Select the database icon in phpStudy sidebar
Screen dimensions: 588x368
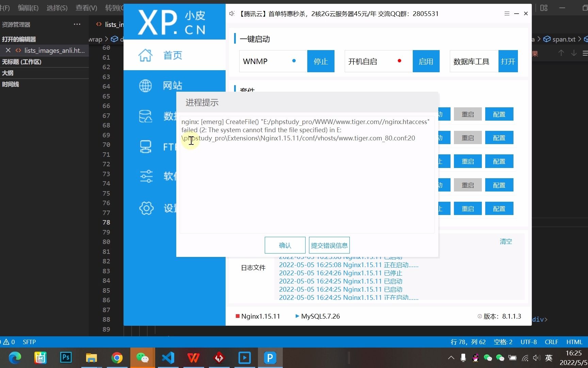[145, 116]
